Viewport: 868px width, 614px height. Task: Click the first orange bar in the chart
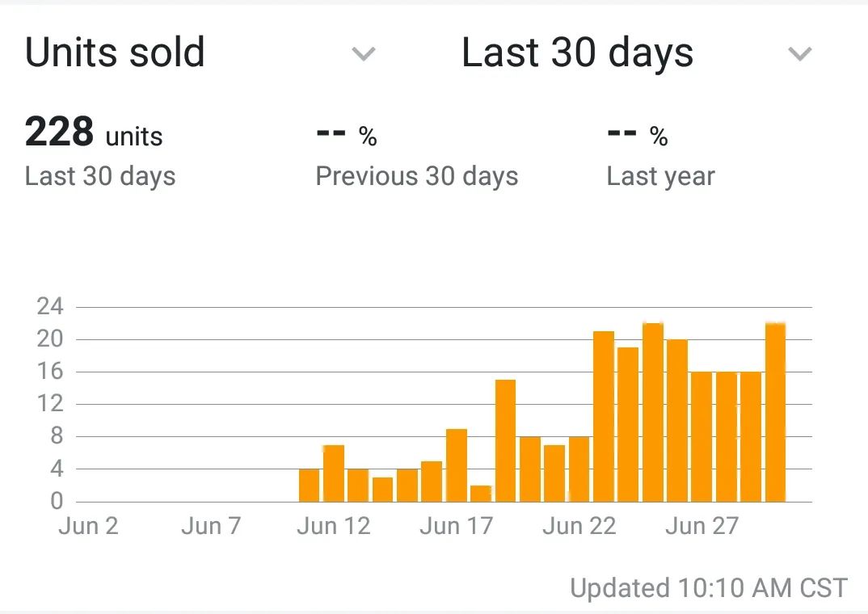pos(309,485)
